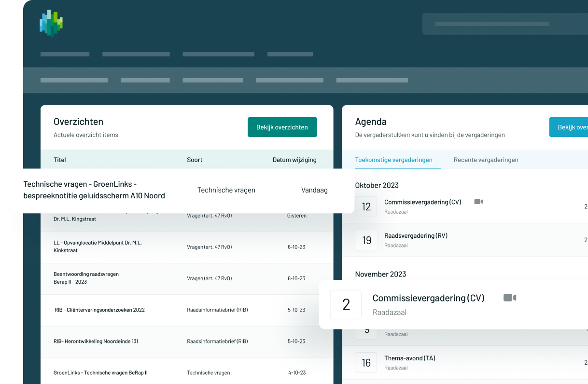Click the Overzichten panel heading

[78, 122]
